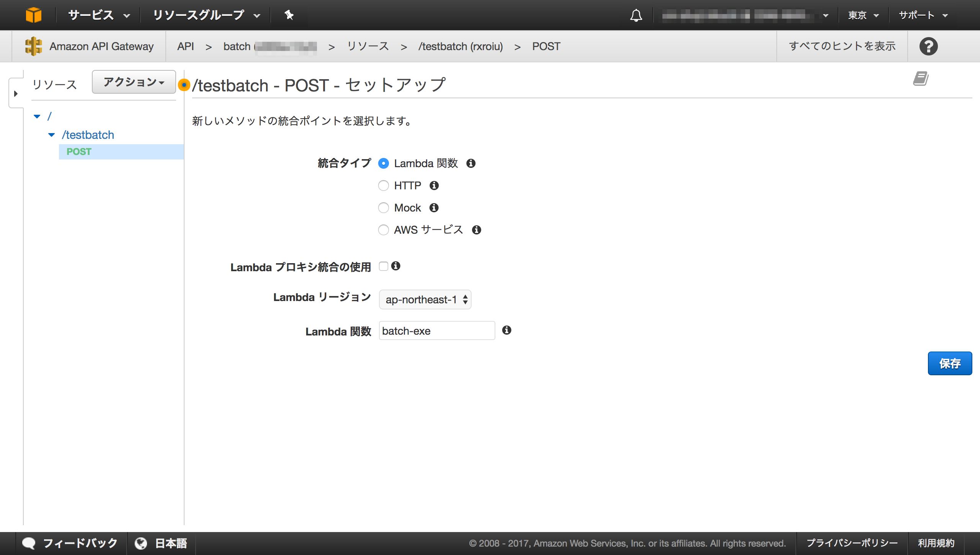This screenshot has width=980, height=555.
Task: Open the Amazon API Gateway home icon
Action: pyautogui.click(x=34, y=46)
